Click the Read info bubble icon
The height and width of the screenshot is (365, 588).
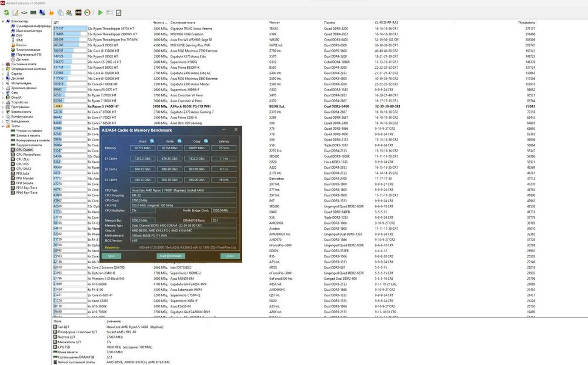[x=152, y=141]
